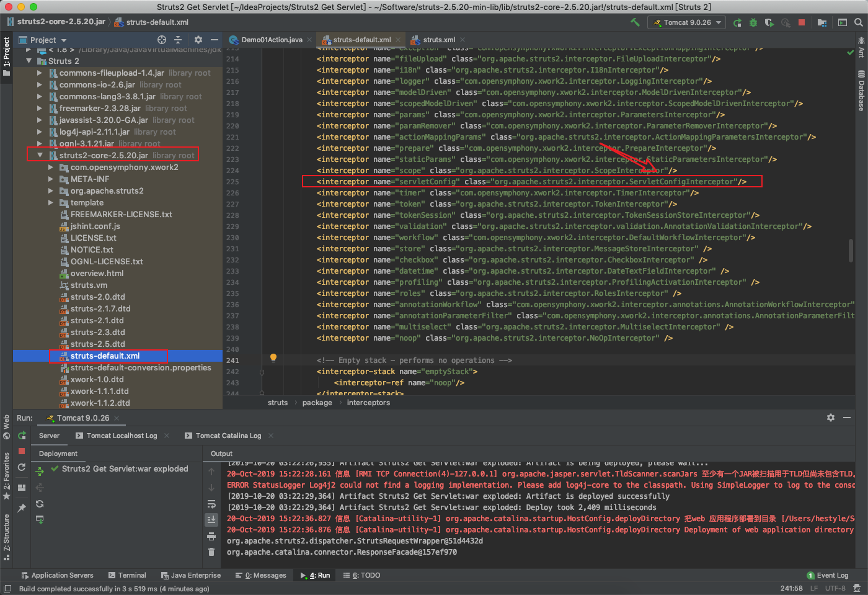868x595 pixels.
Task: Click the Rerun Tomcat icon in top toolbar
Action: coord(737,22)
